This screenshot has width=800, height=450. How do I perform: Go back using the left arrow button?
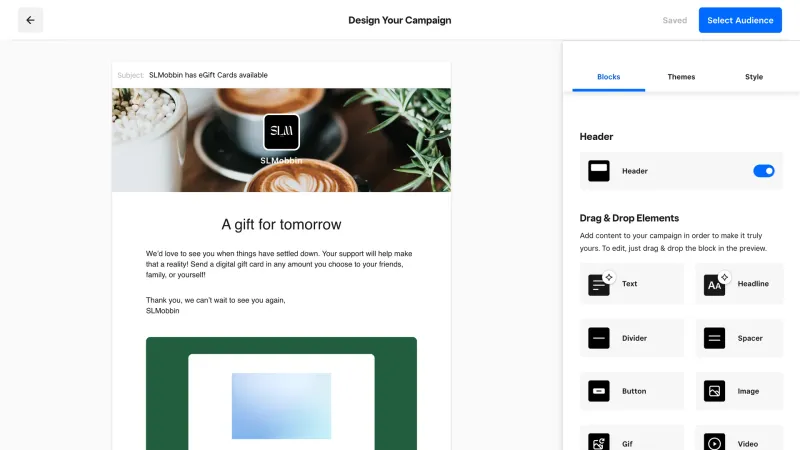coord(31,20)
